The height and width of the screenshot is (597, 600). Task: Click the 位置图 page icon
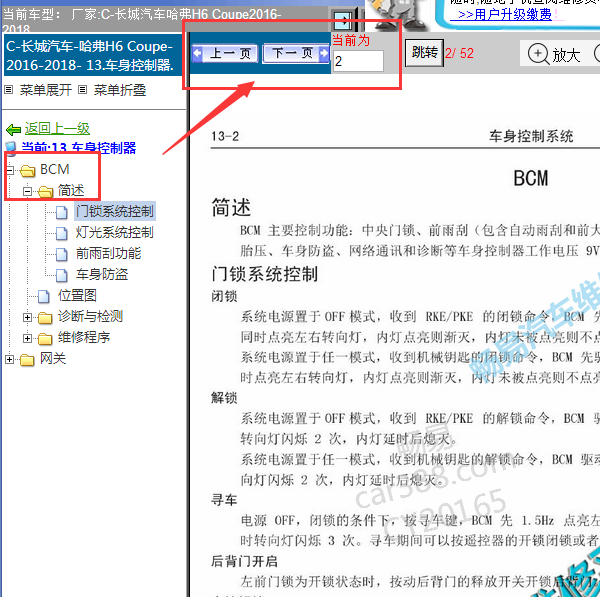coord(44,296)
